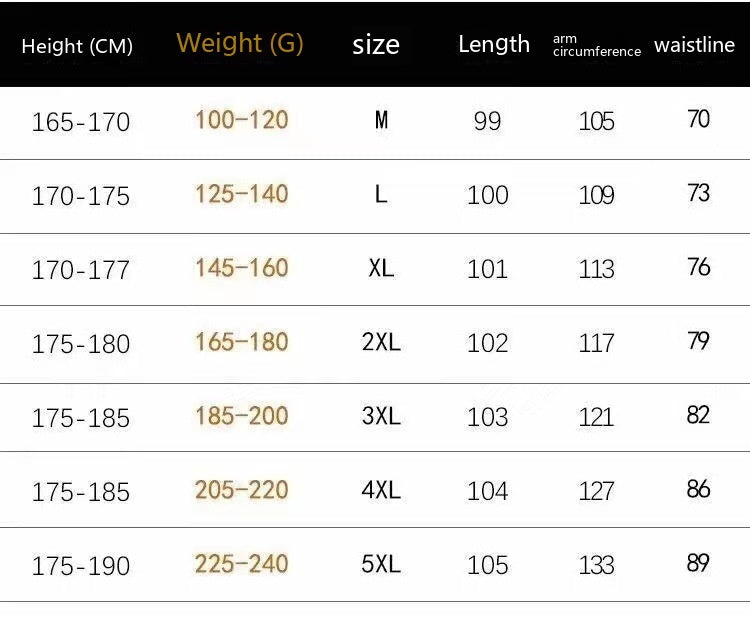Select the gold Weight (G) header
The width and height of the screenshot is (750, 618).
click(240, 43)
